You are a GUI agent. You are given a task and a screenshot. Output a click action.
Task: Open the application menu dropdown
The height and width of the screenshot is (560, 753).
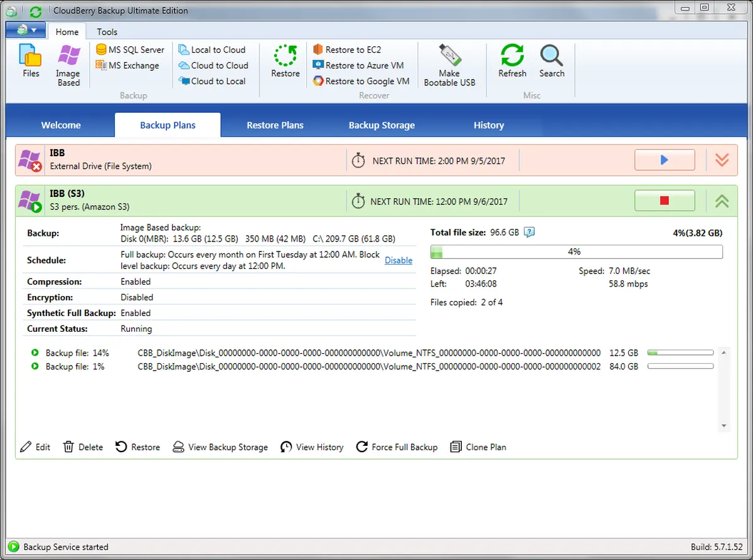tap(25, 30)
